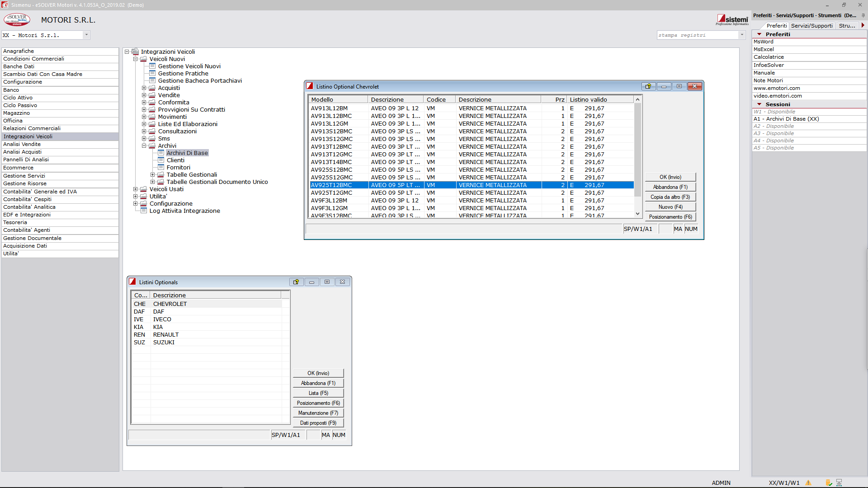This screenshot has height=488, width=868.
Task: Click vertical scrollbar of Chevrolet listino table
Action: click(x=637, y=150)
